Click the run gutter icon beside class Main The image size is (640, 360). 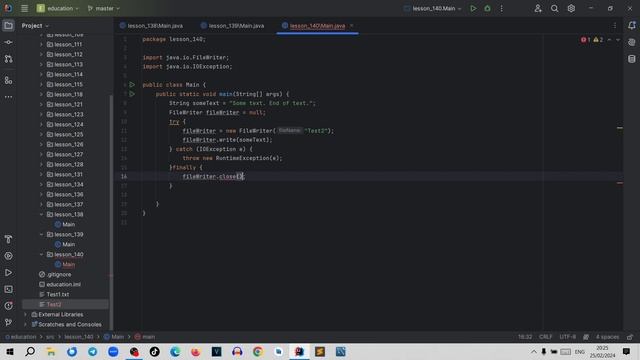[132, 84]
